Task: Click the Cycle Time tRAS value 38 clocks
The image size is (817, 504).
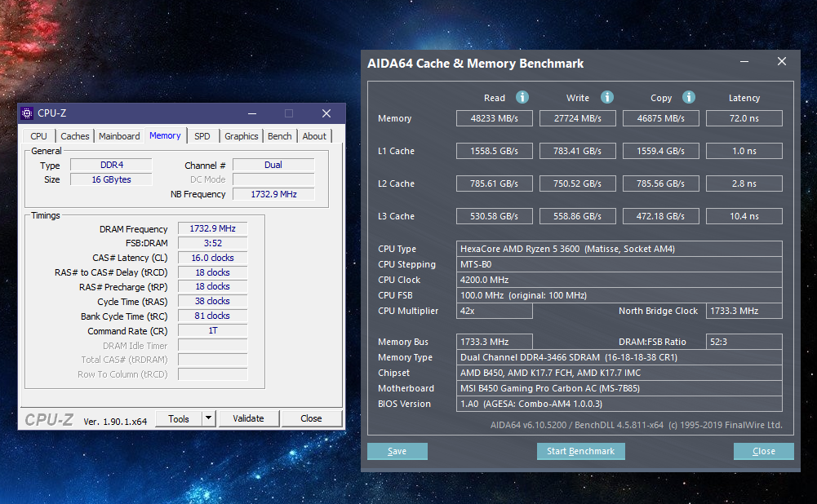Action: pyautogui.click(x=212, y=301)
